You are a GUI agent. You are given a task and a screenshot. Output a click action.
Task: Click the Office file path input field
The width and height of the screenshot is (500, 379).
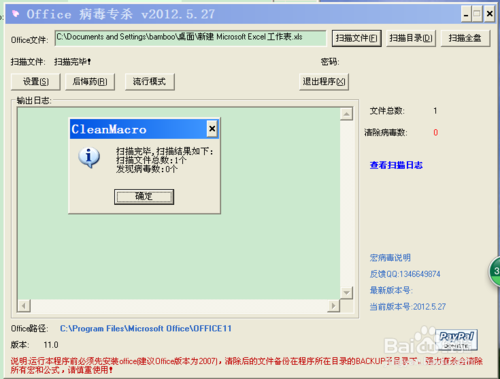point(190,38)
